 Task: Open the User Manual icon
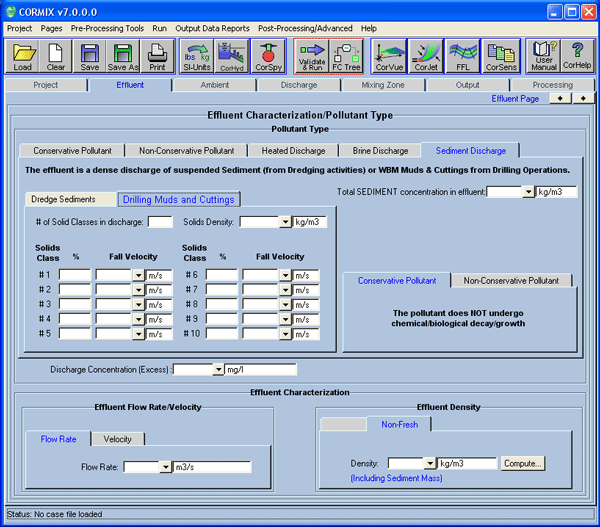tap(544, 56)
